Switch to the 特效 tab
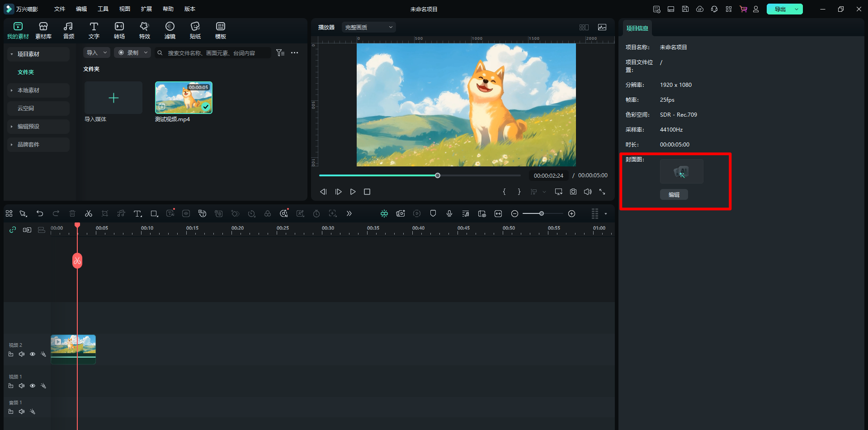 (145, 30)
